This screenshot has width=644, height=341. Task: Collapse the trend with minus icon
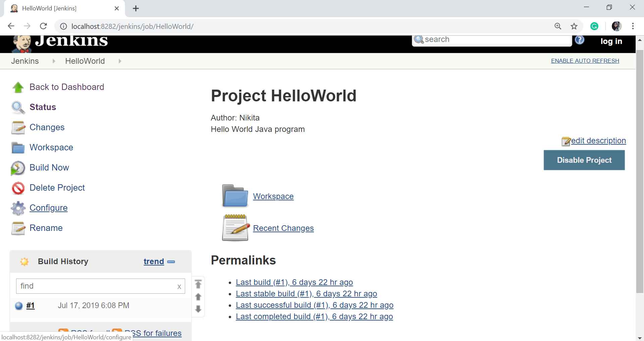[x=171, y=262]
